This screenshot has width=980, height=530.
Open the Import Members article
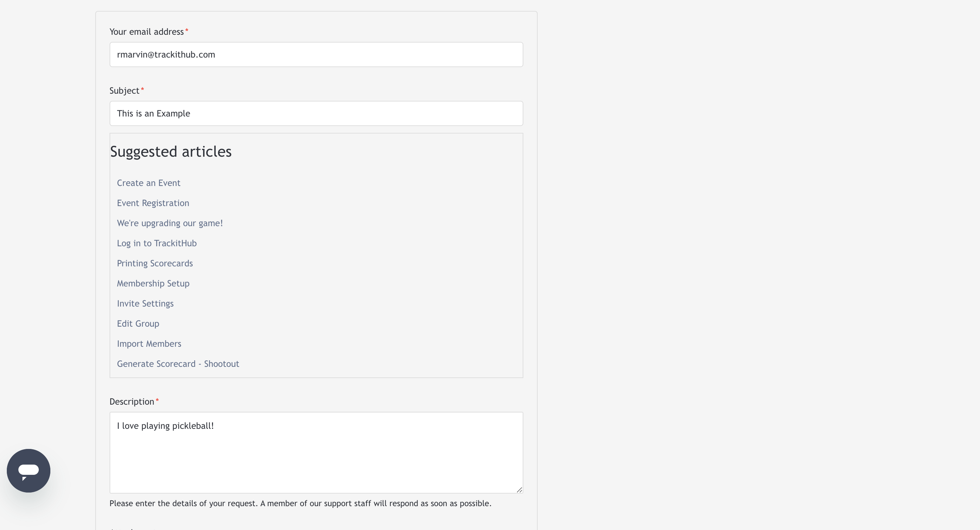point(149,344)
